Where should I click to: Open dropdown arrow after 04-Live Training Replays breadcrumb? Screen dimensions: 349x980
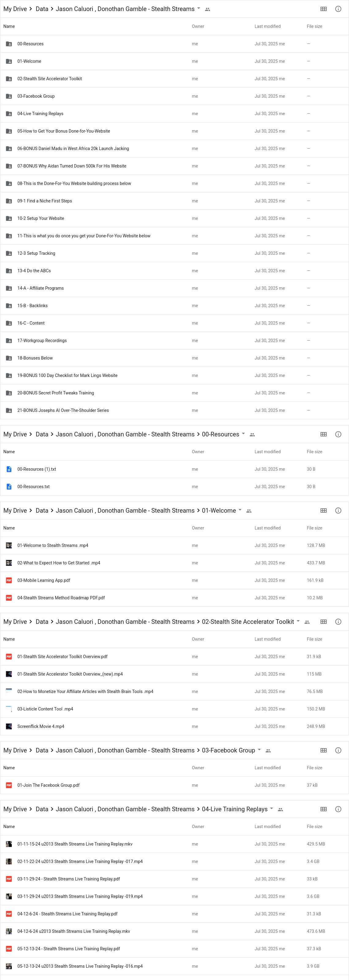[x=272, y=808]
